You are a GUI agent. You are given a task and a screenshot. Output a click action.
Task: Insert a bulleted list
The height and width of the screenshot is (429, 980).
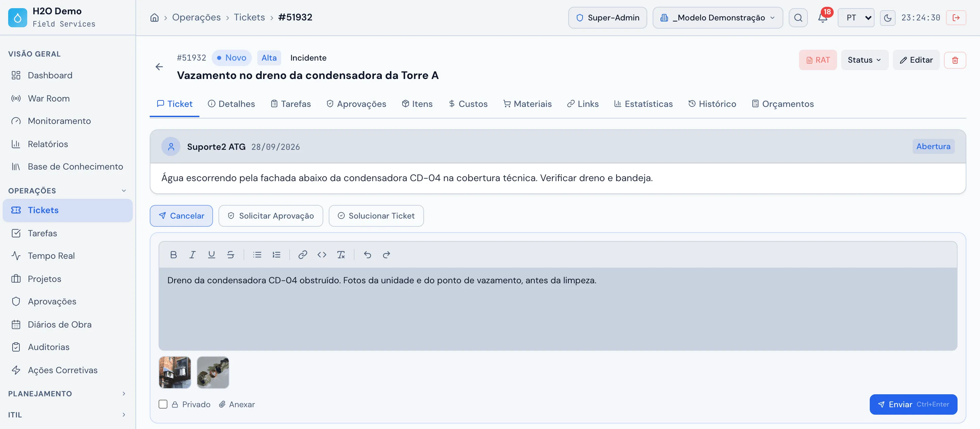(x=257, y=255)
